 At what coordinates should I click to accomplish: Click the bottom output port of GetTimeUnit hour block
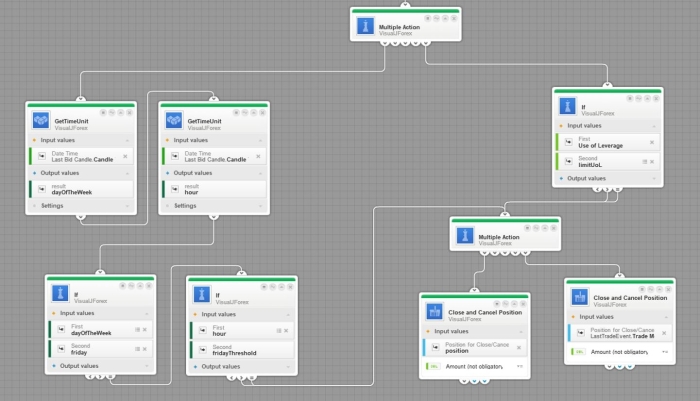214,217
